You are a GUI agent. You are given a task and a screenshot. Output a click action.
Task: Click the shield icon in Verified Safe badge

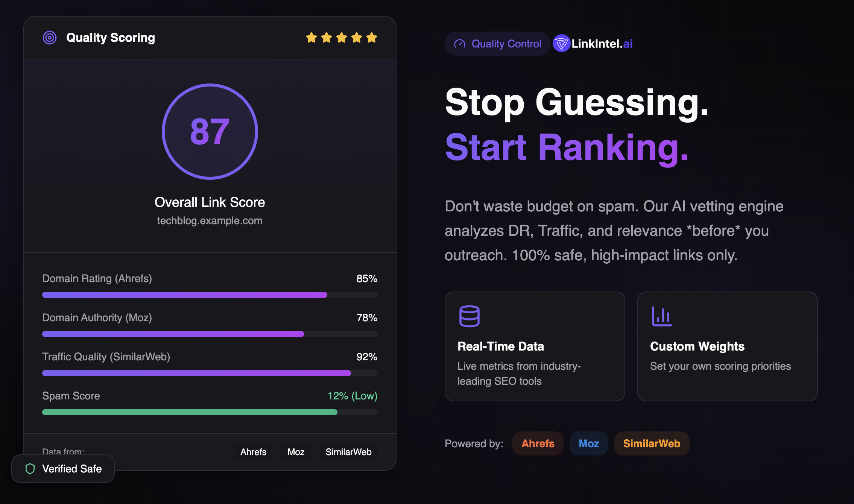click(30, 469)
